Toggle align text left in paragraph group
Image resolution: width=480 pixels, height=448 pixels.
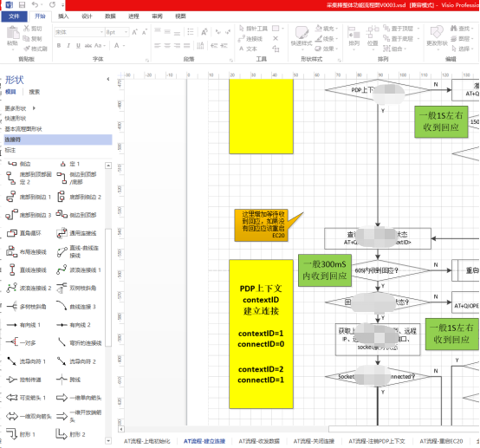pos(158,46)
